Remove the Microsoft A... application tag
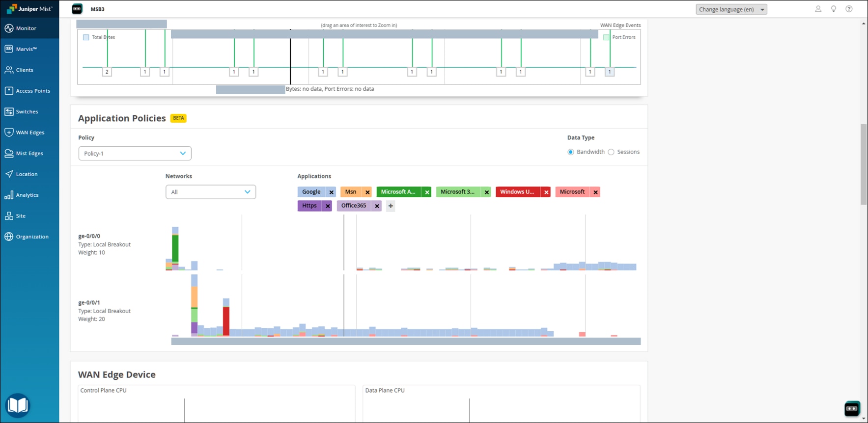Viewport: 868px width, 423px height. [x=427, y=192]
